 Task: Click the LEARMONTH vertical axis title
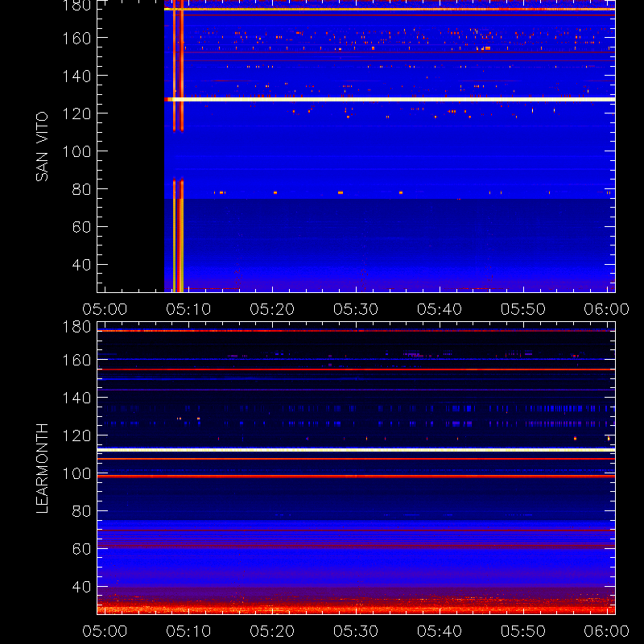(x=42, y=469)
